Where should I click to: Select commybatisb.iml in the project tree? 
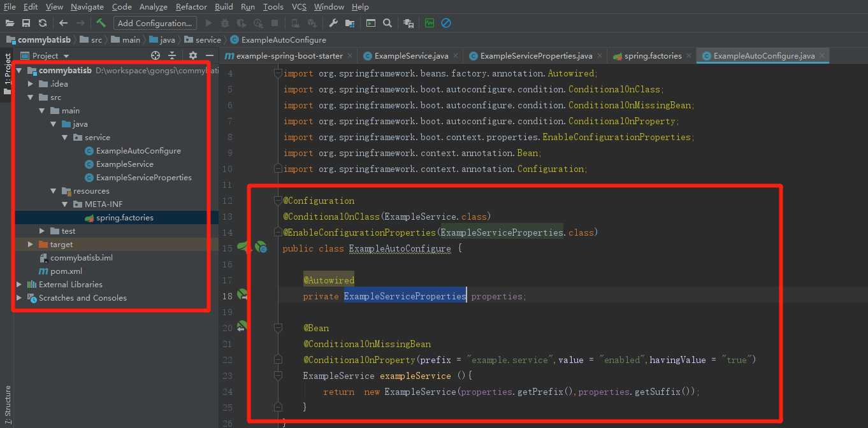(82, 258)
